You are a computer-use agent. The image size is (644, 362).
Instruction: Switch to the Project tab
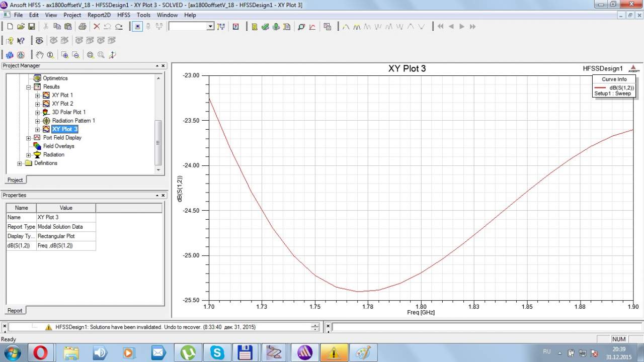(x=15, y=180)
